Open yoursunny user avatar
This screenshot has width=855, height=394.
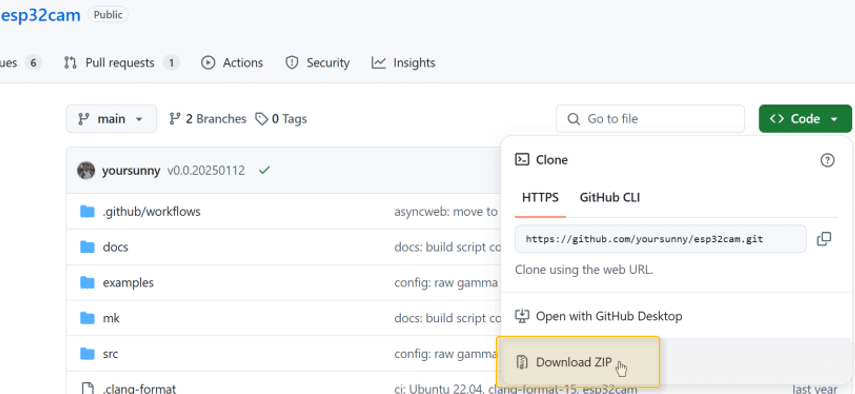[x=86, y=171]
